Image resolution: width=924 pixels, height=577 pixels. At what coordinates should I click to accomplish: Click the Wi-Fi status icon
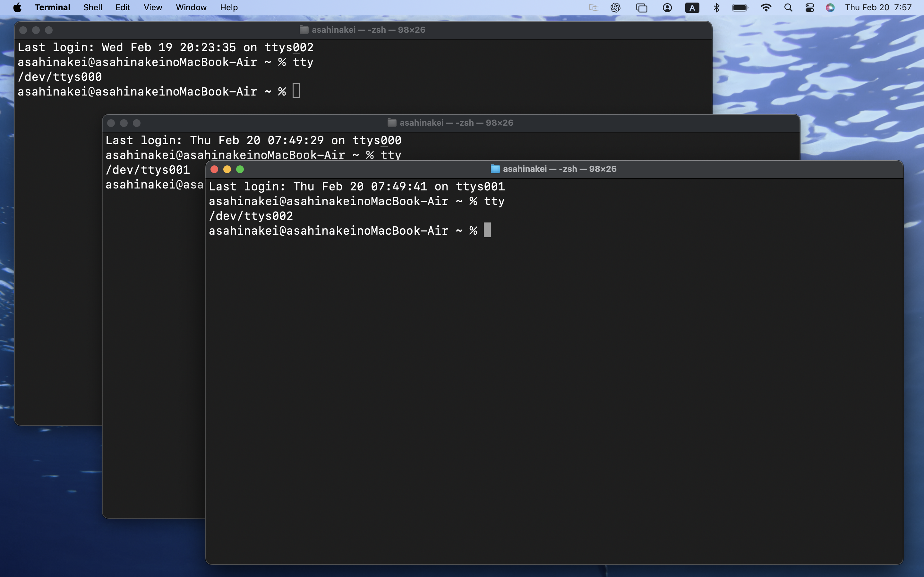click(x=766, y=8)
